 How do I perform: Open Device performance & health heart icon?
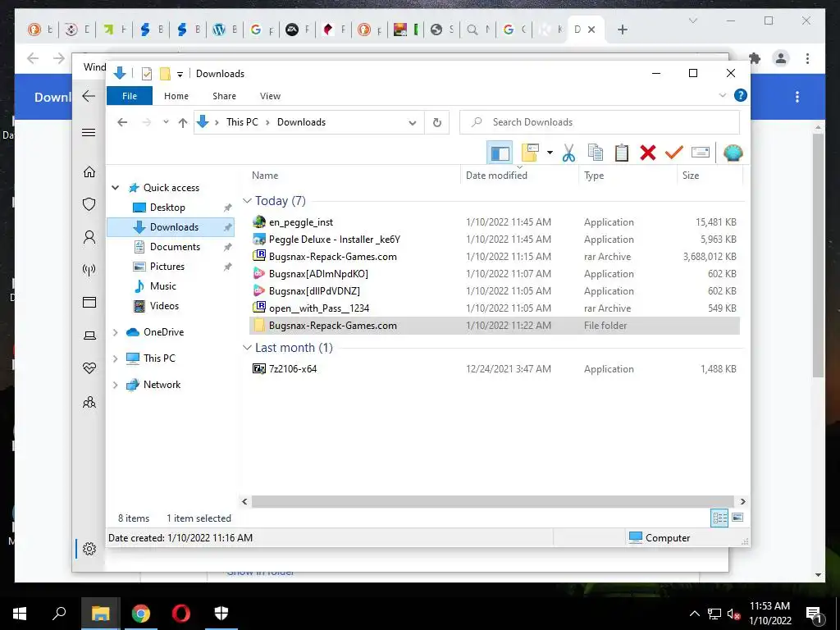89,368
